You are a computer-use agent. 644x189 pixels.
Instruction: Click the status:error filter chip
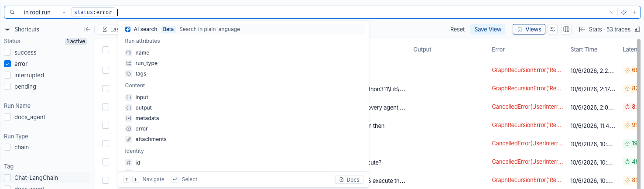click(x=93, y=12)
